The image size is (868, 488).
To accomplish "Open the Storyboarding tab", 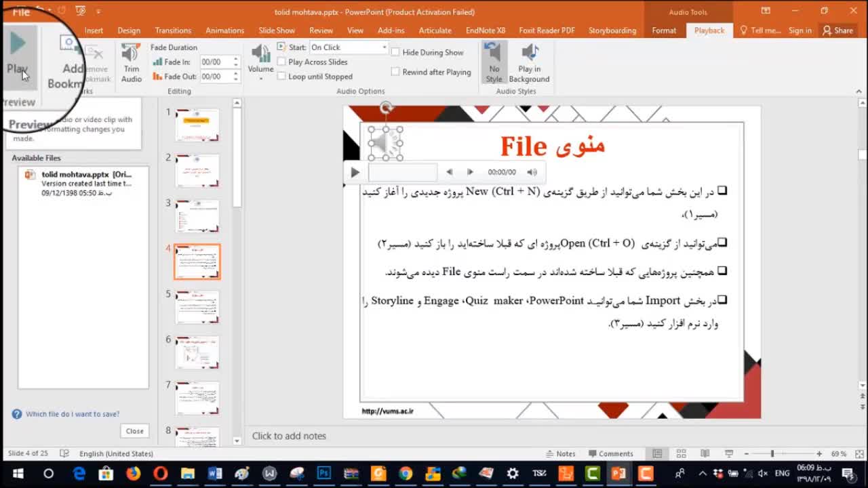I will [x=612, y=30].
